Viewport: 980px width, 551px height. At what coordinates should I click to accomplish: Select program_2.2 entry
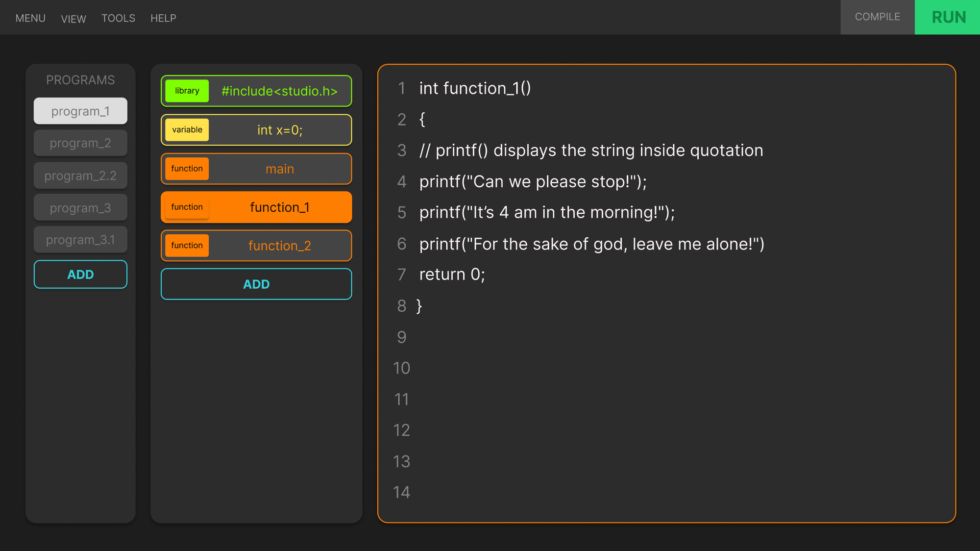point(80,175)
